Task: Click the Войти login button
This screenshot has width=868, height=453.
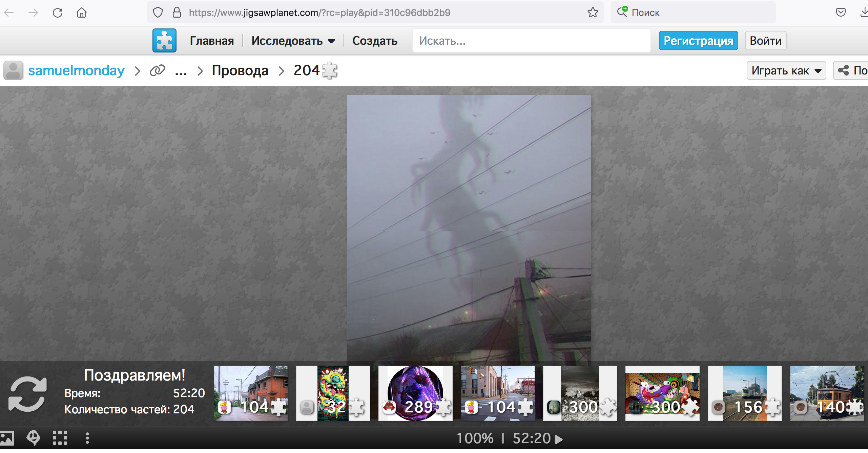Action: (765, 41)
